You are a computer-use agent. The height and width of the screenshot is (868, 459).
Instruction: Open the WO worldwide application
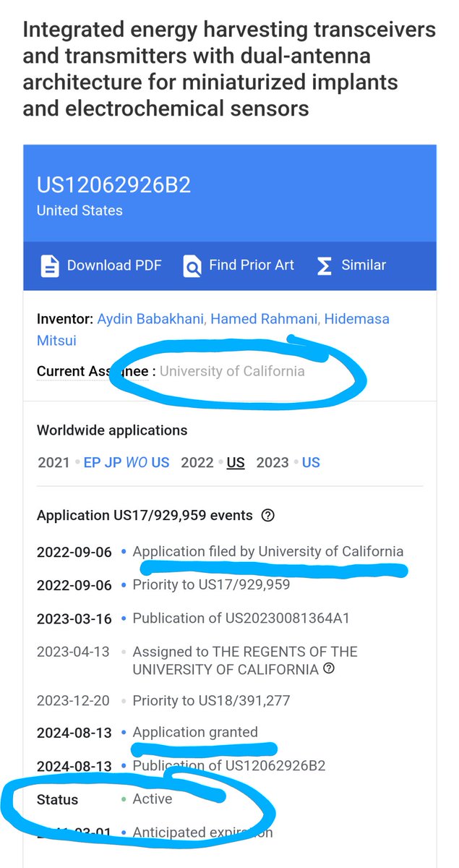[136, 463]
